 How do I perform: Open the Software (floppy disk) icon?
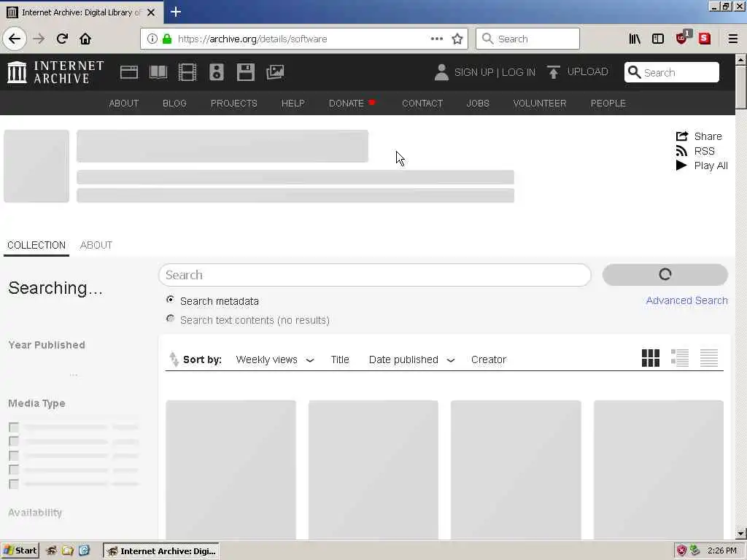[246, 72]
